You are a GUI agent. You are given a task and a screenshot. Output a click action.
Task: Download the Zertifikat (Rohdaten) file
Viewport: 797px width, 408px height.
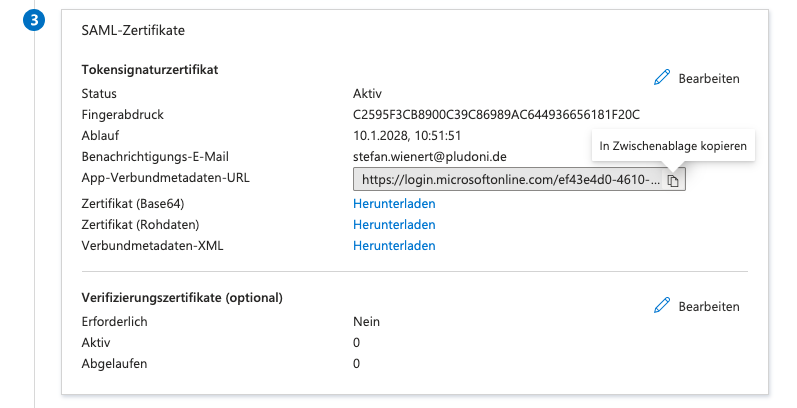point(394,224)
